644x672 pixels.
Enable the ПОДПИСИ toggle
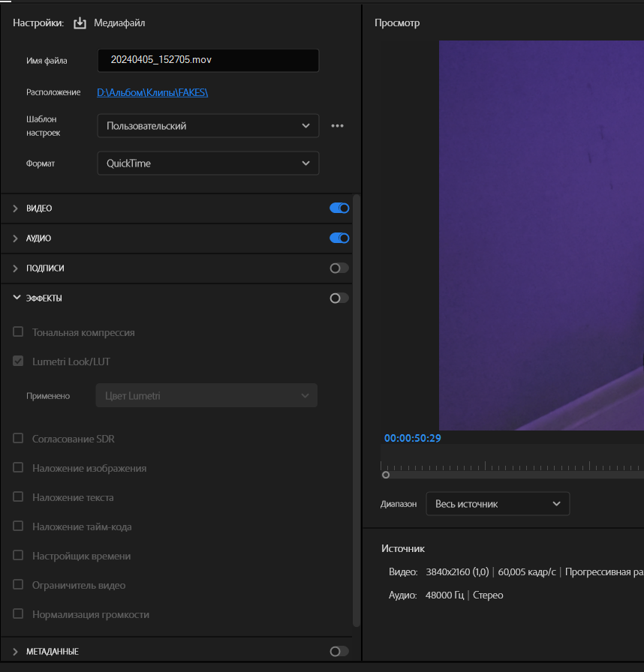coord(339,268)
